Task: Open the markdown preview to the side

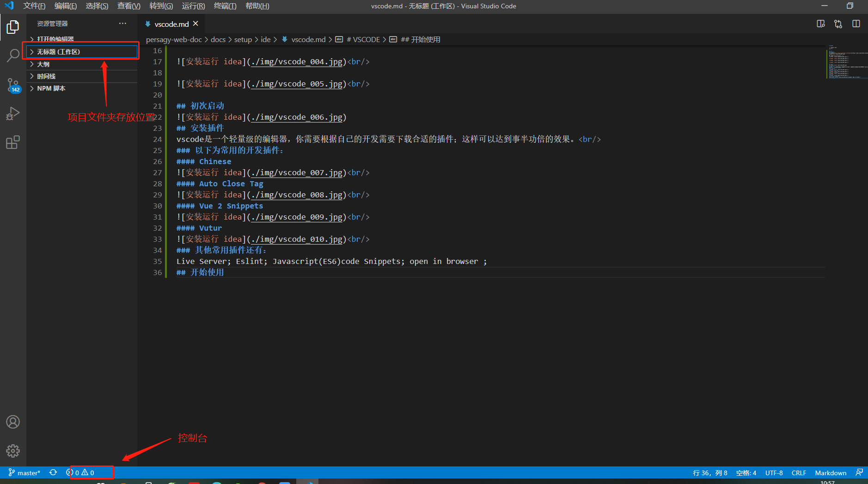Action: point(820,24)
